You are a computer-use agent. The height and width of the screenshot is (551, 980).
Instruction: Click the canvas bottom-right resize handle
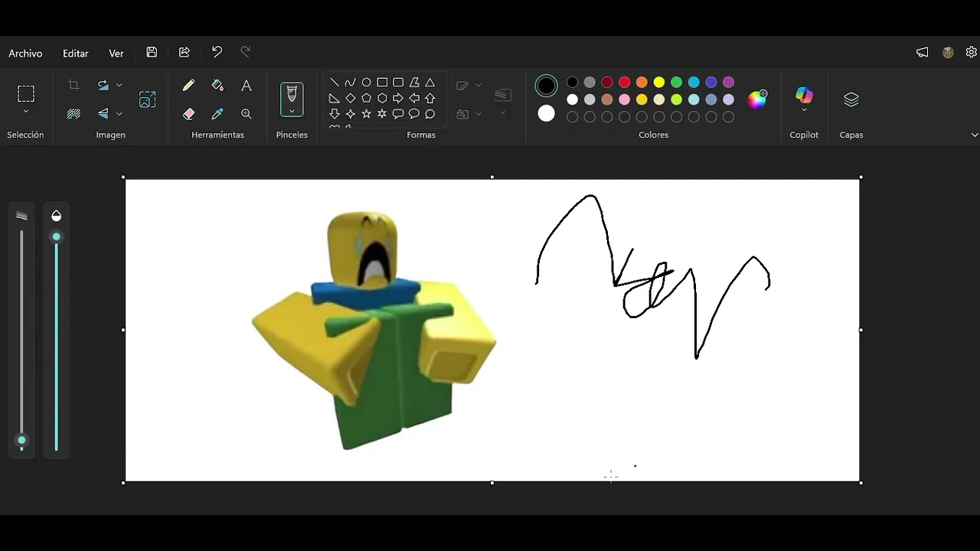pyautogui.click(x=861, y=483)
